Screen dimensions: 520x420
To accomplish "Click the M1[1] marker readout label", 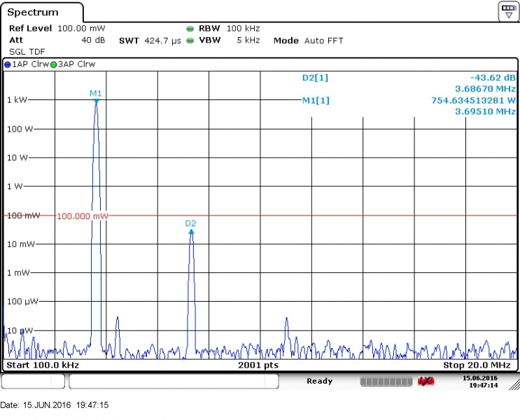I will 316,100.
